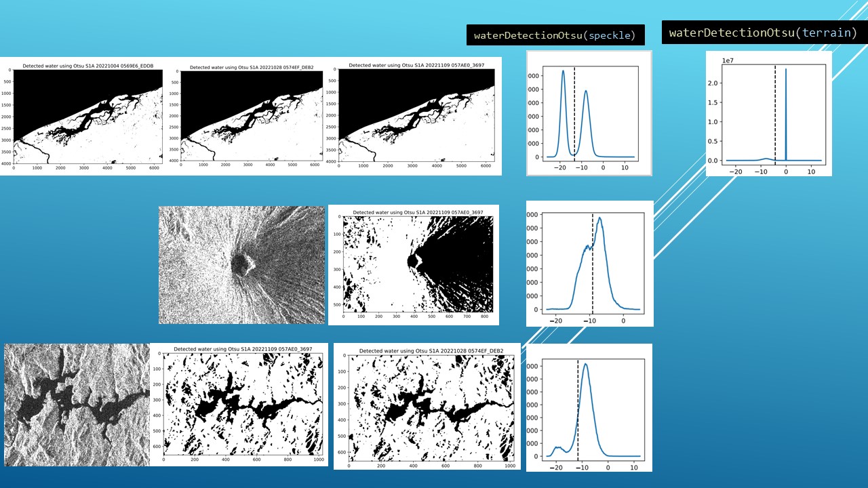Select the bottom-row histogram chart
868x488 pixels.
click(x=589, y=407)
